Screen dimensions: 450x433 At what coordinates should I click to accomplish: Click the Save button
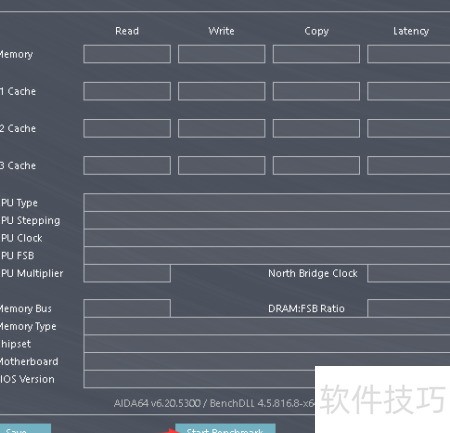coord(25,429)
